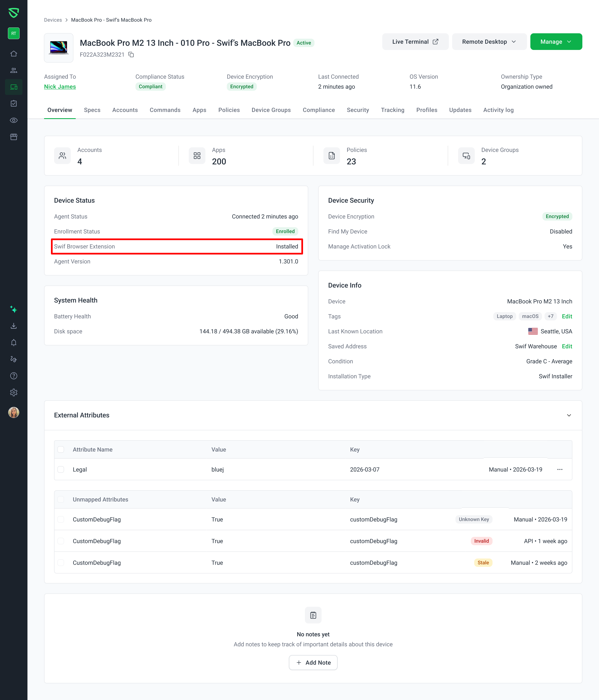Image resolution: width=599 pixels, height=700 pixels.
Task: Click the eye monitoring sidebar icon
Action: point(14,120)
